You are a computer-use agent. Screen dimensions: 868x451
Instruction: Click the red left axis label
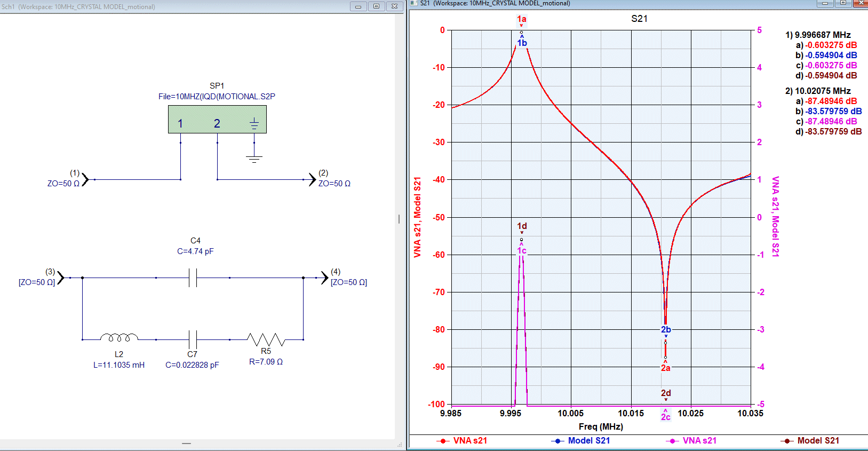click(x=418, y=217)
